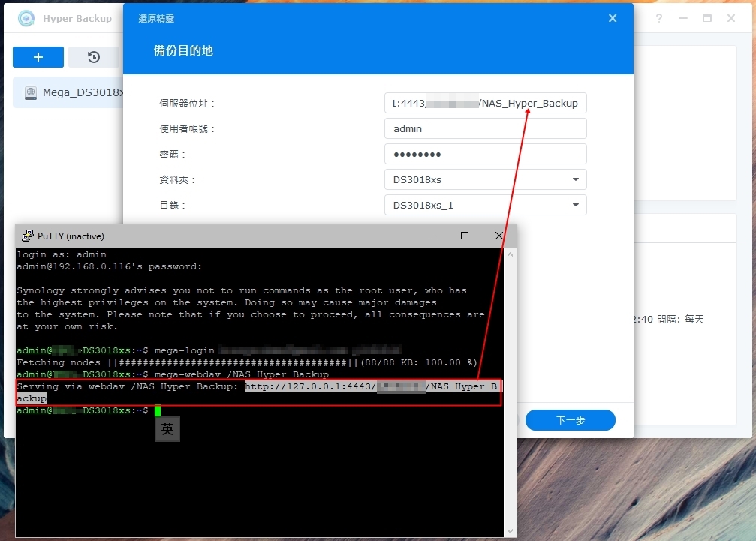
Task: Click the server address input field
Action: pos(485,103)
